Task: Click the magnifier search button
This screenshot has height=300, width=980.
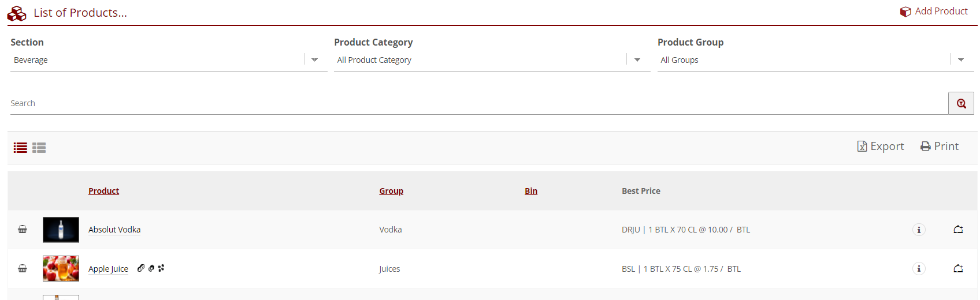Action: click(x=961, y=103)
